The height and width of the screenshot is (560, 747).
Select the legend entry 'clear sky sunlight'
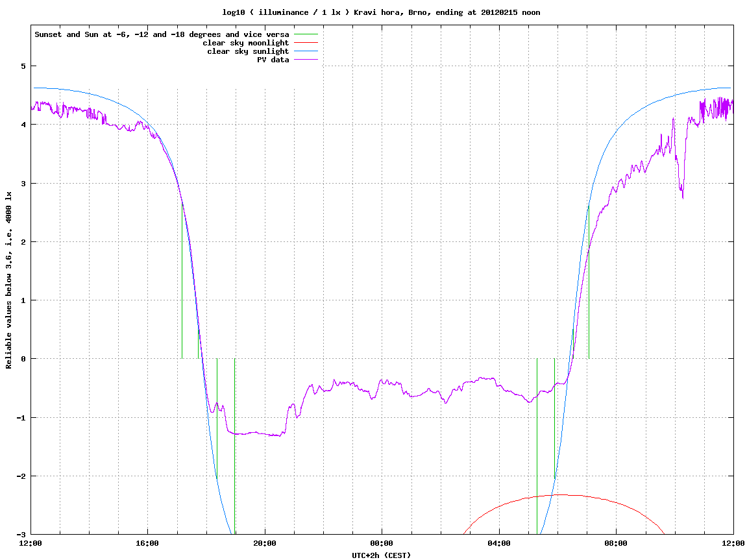pyautogui.click(x=248, y=51)
